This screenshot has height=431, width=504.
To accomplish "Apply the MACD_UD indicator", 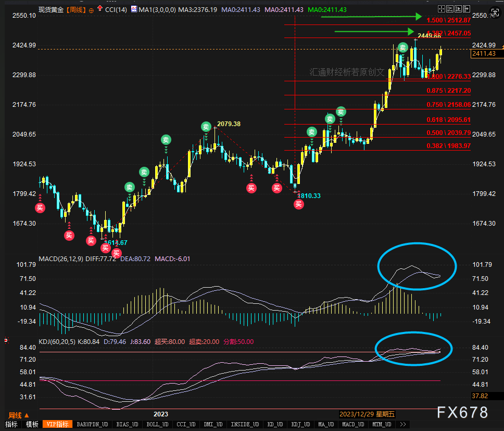I will (x=352, y=424).
